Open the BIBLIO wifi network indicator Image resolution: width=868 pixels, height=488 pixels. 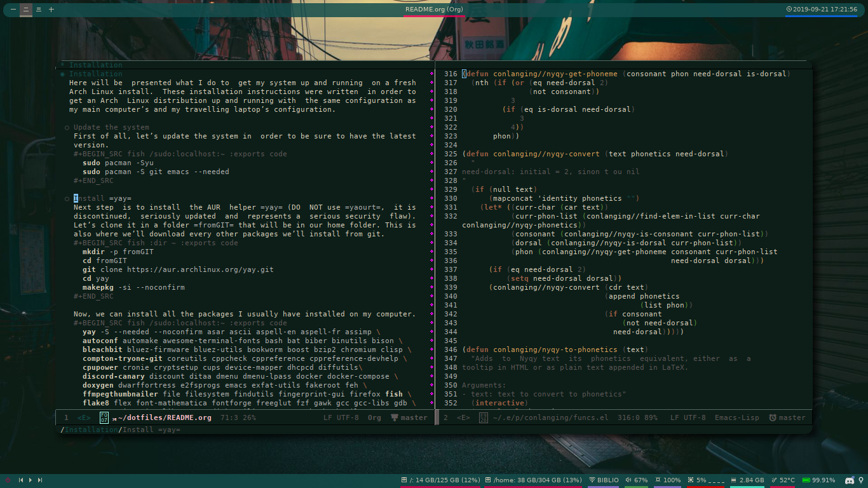coord(604,480)
